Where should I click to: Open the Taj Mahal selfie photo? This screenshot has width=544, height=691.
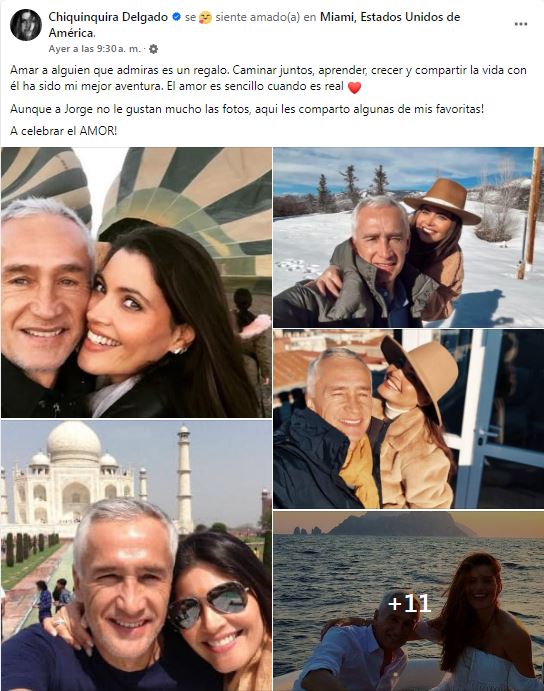(136, 555)
